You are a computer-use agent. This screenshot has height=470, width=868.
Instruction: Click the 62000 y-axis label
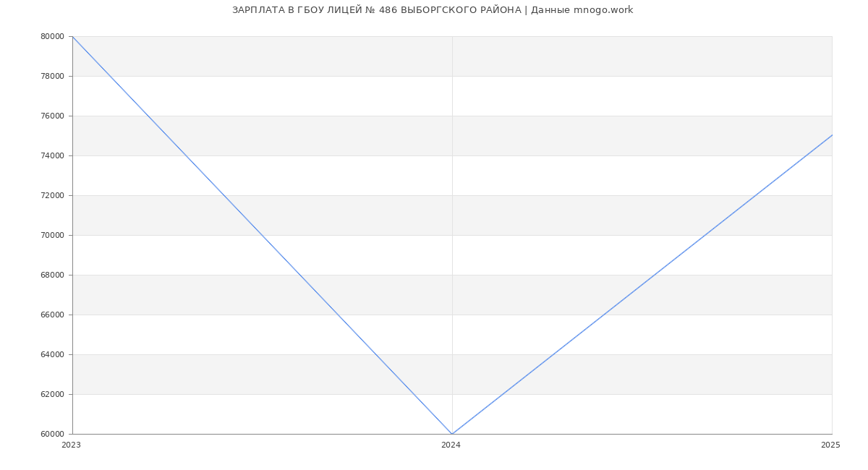point(53,394)
